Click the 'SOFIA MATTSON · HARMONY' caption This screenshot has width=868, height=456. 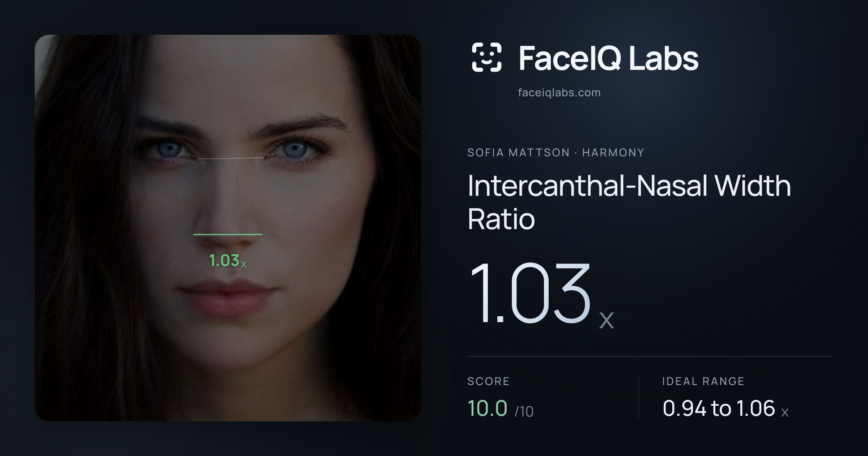(556, 153)
